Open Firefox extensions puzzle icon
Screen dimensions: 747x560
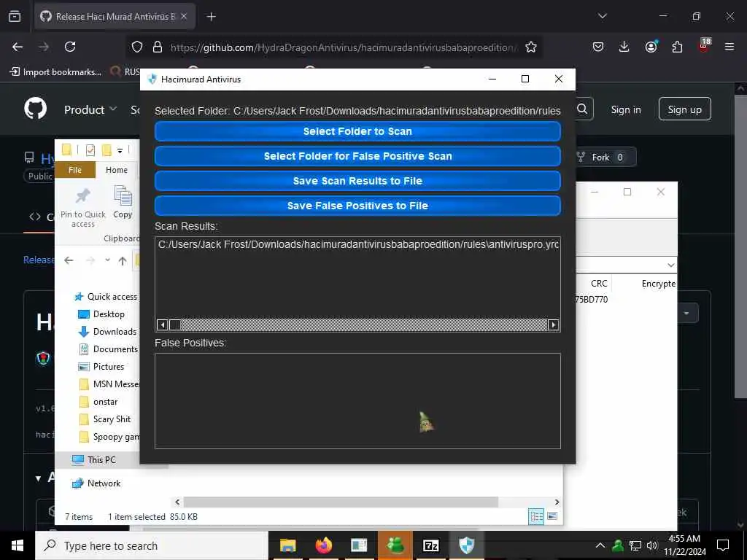677,47
